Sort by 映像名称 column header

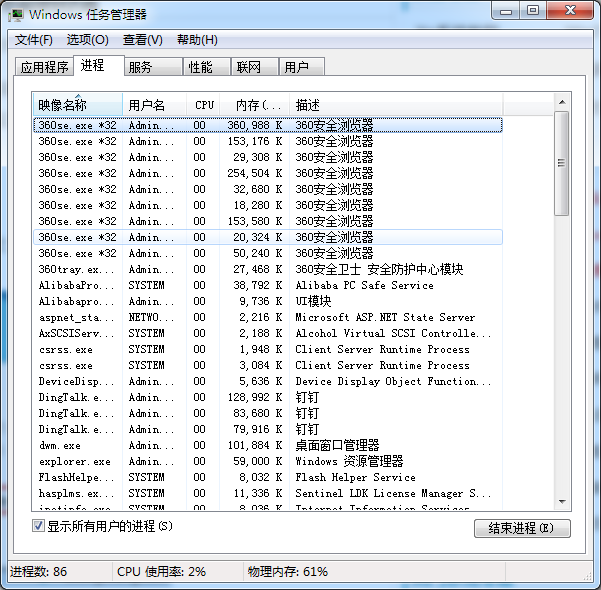pos(78,104)
